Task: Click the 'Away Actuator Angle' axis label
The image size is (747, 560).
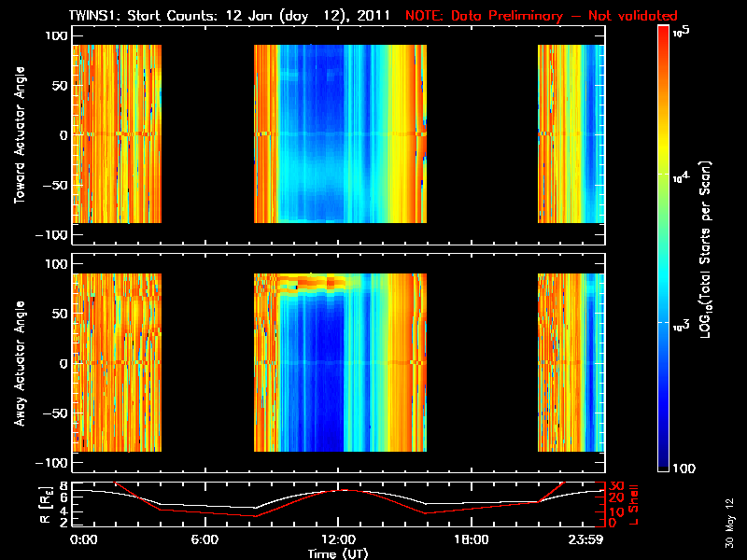Action: tap(20, 363)
